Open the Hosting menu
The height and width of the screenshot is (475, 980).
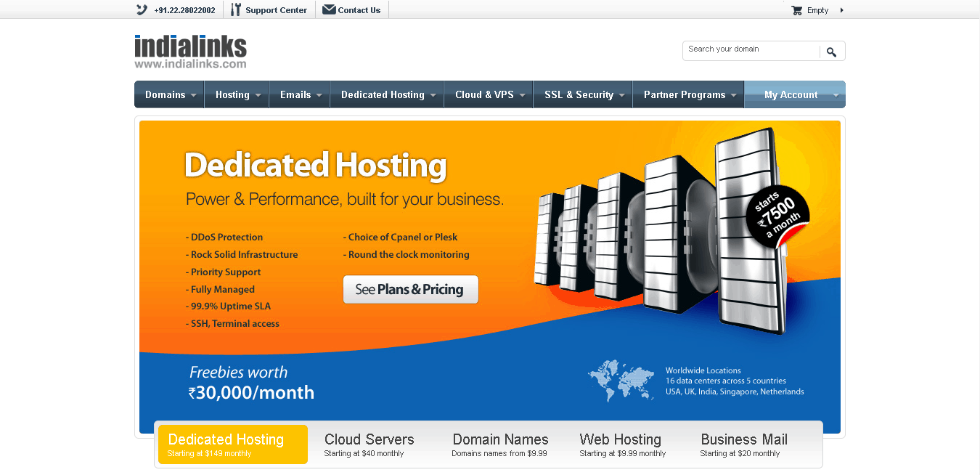(237, 94)
